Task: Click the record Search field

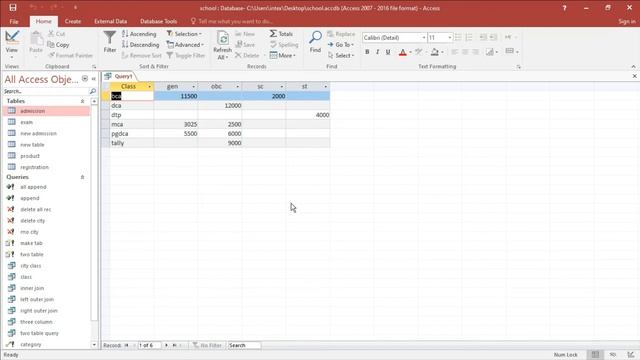Action: click(x=244, y=345)
